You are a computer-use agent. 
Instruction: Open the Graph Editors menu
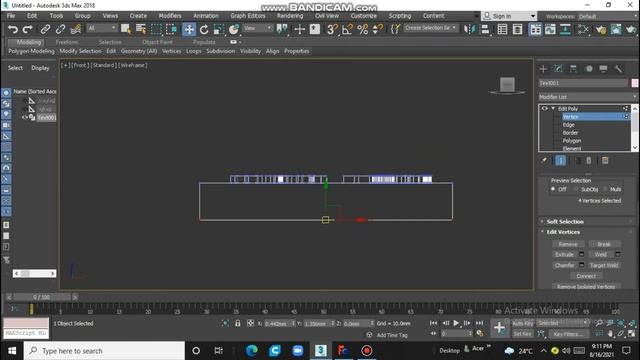[248, 16]
